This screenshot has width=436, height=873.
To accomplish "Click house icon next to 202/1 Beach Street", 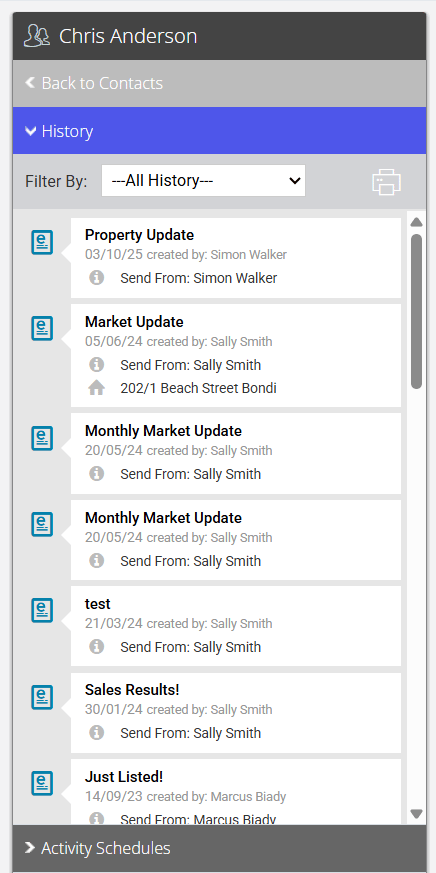I will click(x=97, y=388).
